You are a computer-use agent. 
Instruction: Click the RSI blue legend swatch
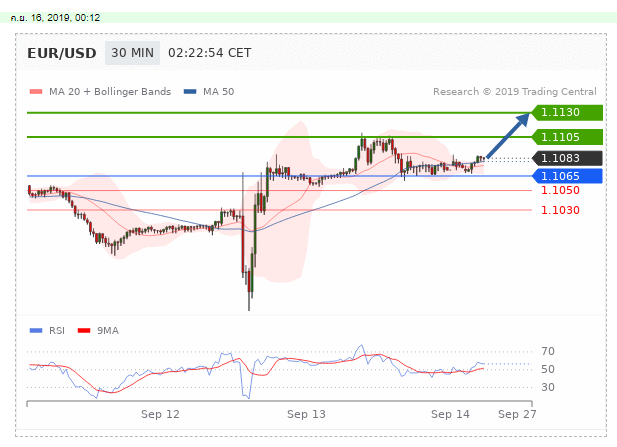point(36,331)
